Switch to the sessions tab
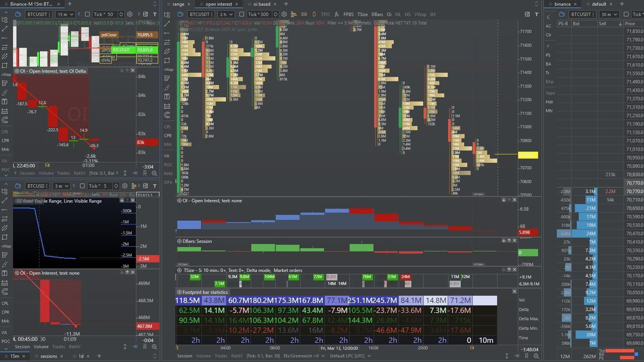Viewport: 644px width, 362px height. (49, 356)
